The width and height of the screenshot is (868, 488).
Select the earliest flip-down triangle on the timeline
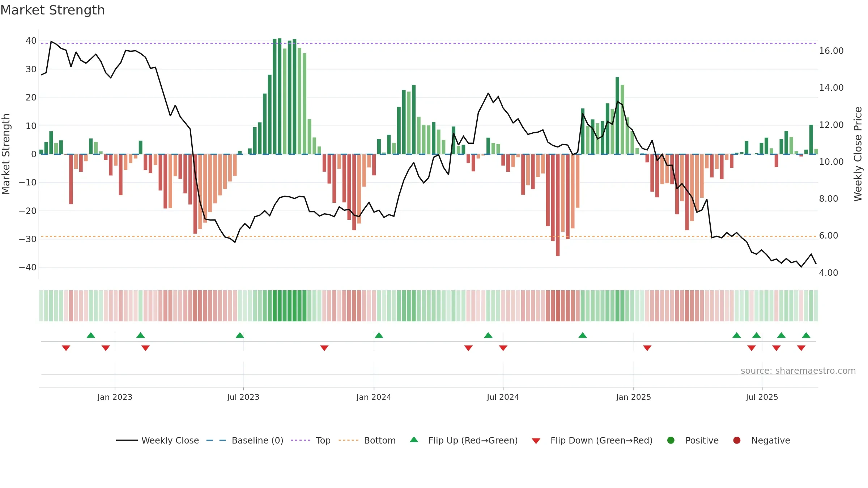coord(66,348)
